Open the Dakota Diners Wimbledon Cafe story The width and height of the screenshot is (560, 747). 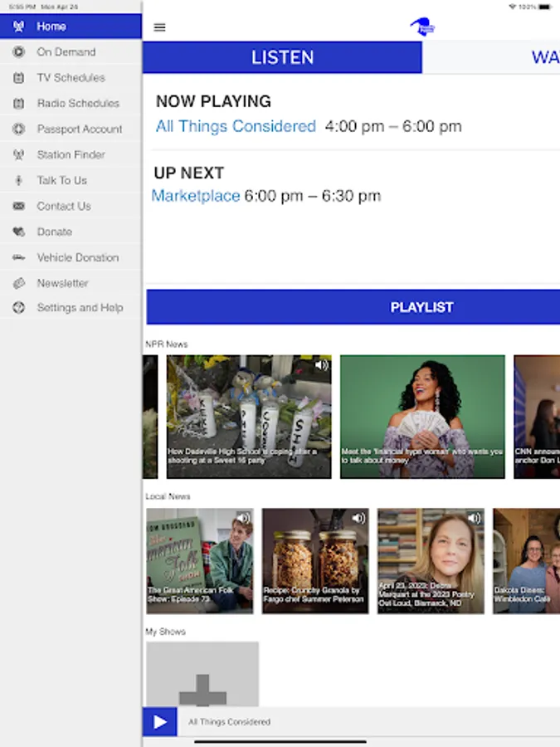tap(526, 561)
